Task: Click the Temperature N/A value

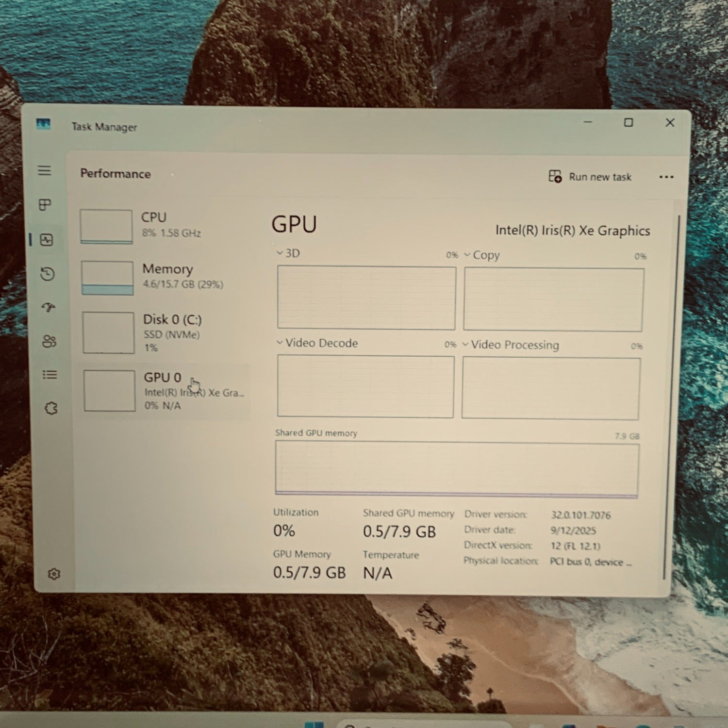Action: click(378, 574)
